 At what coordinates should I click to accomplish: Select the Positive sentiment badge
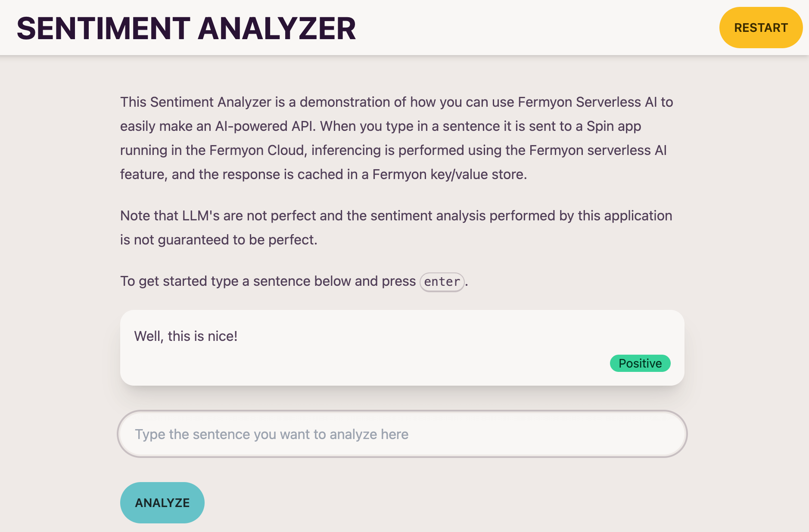(640, 363)
